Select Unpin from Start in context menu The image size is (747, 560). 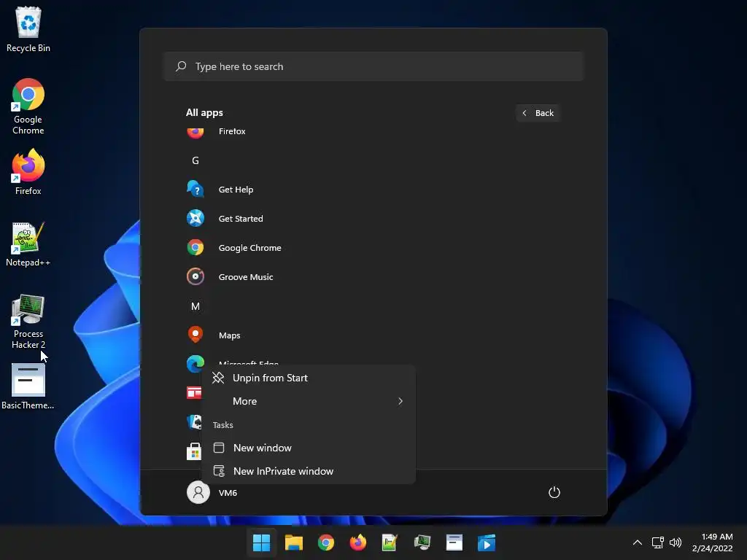(309, 378)
